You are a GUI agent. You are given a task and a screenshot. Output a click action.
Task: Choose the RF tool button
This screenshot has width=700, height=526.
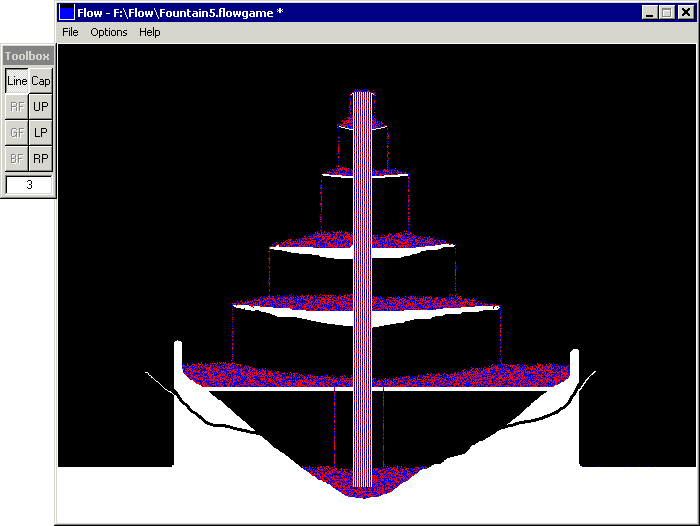(x=17, y=107)
